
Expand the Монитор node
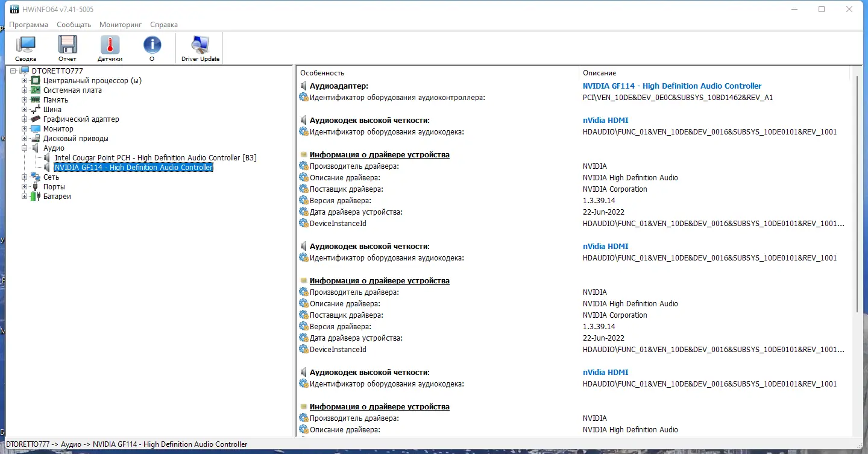click(x=25, y=129)
